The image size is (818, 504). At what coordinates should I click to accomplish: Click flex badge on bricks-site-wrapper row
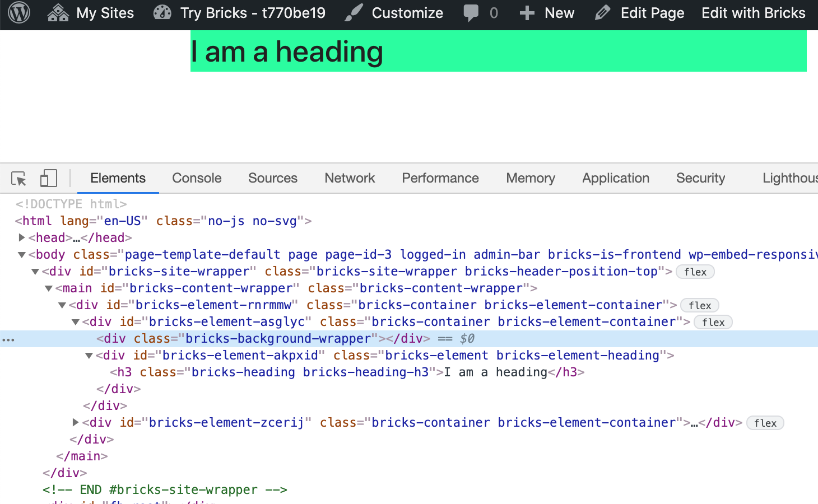[x=695, y=272]
